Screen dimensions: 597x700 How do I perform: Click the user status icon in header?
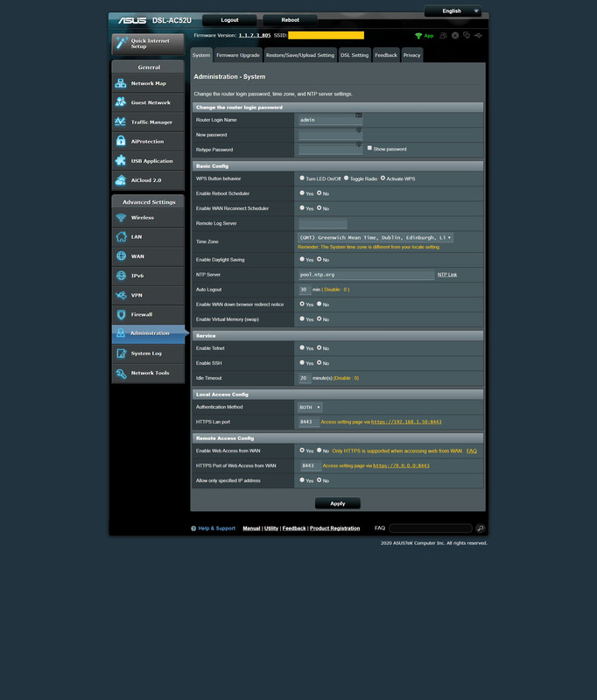click(443, 35)
